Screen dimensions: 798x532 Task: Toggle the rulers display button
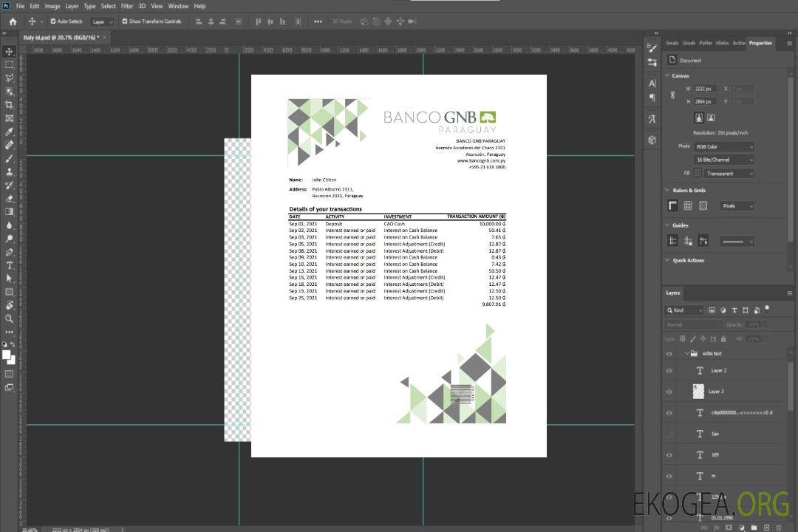[x=673, y=205]
